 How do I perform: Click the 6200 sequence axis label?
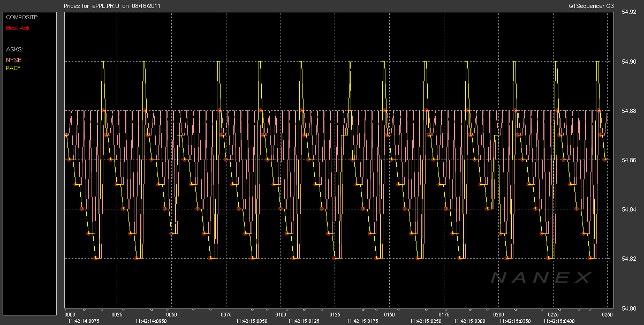coord(498,315)
